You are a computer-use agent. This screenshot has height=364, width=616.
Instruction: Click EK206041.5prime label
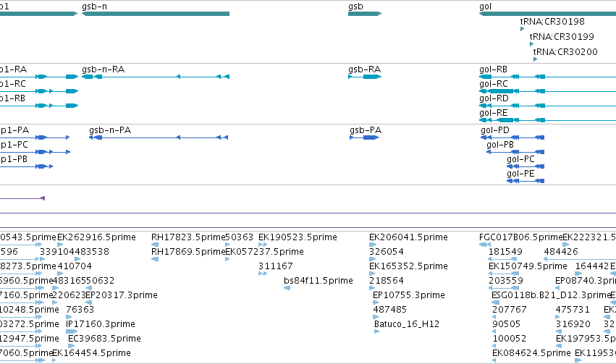click(408, 237)
